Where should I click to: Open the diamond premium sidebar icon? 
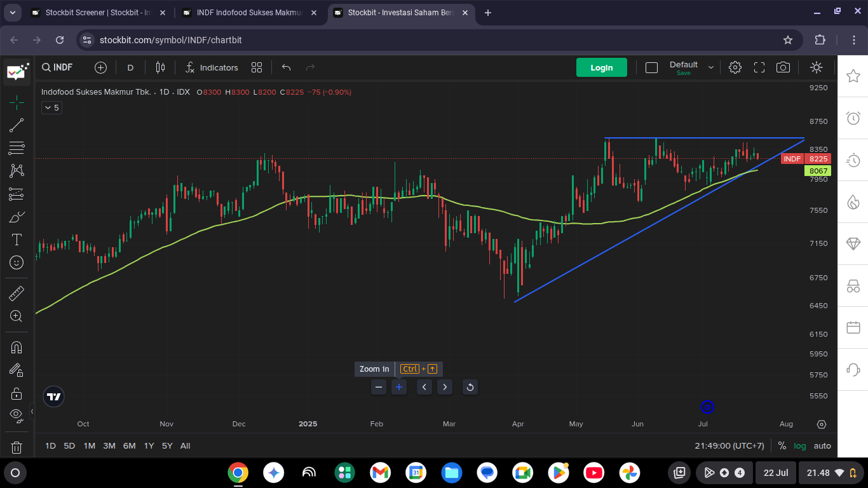(853, 244)
